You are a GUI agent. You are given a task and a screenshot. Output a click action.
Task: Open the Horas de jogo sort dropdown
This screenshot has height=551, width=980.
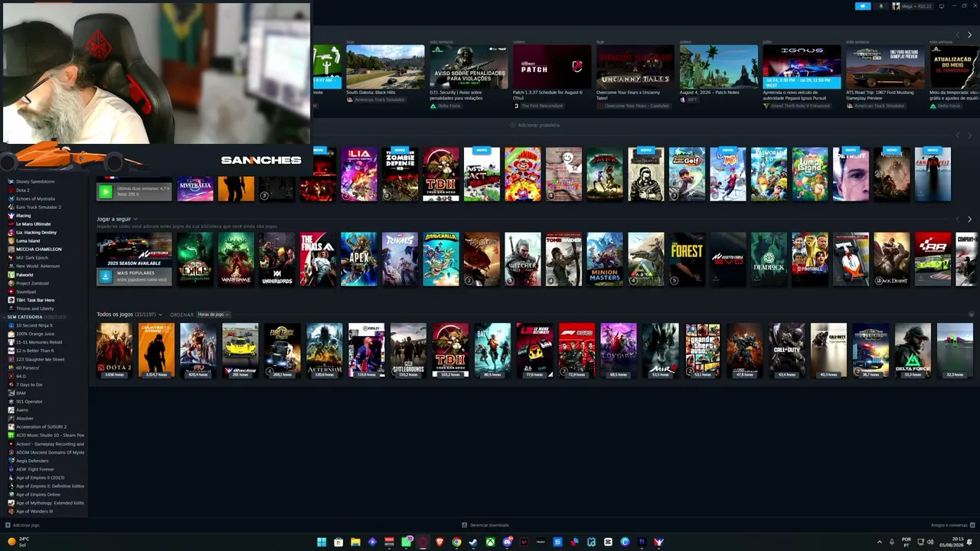[214, 315]
